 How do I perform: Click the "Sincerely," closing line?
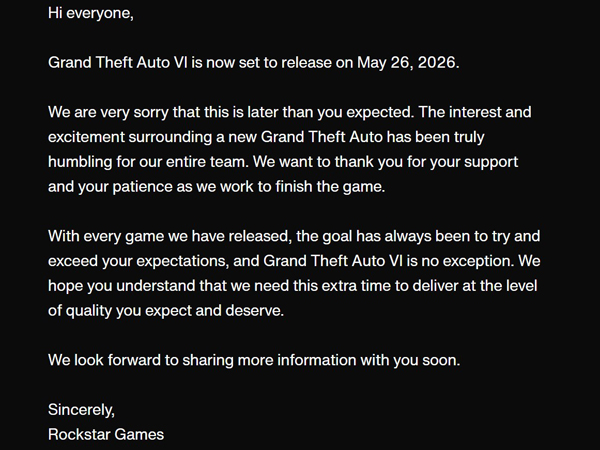(x=82, y=410)
